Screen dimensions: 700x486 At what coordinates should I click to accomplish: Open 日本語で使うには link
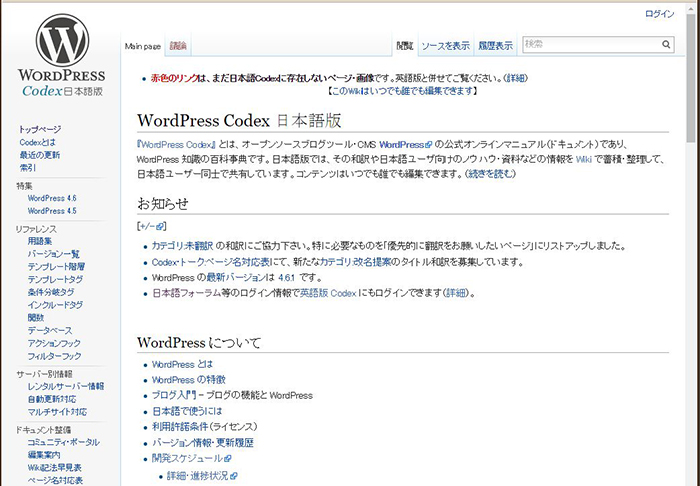pyautogui.click(x=187, y=411)
